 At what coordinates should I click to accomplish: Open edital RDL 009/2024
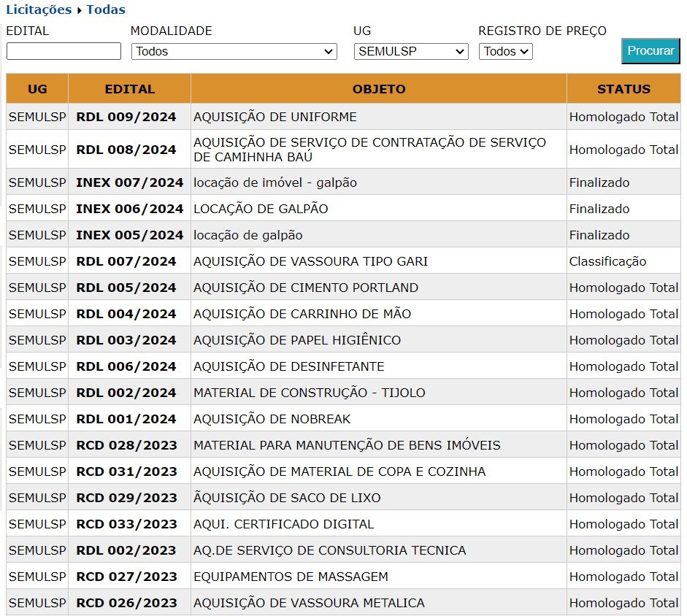coord(126,117)
